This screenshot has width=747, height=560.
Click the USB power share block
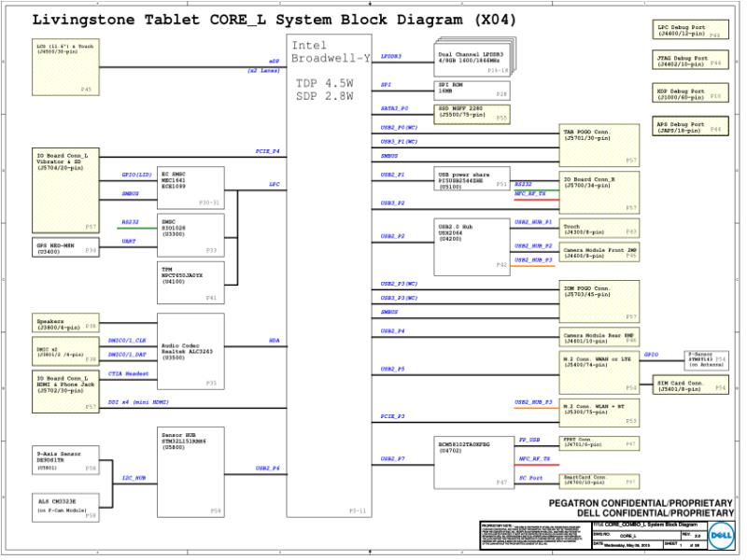(472, 178)
